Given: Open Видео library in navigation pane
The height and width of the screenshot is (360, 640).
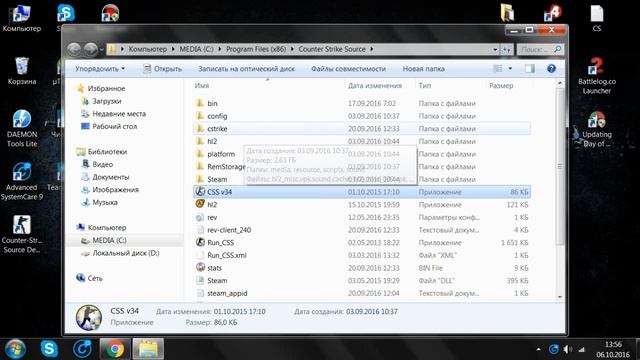Looking at the screenshot, I should tap(102, 164).
